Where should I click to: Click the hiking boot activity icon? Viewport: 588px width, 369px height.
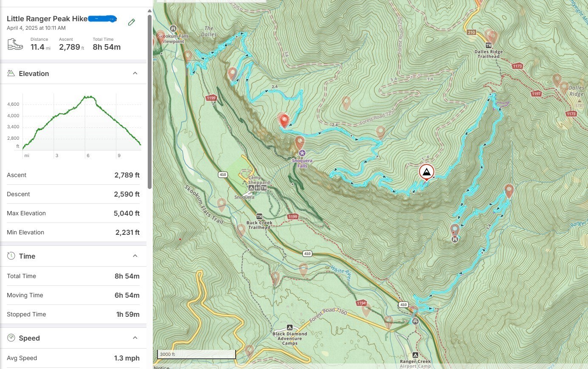[x=15, y=44]
